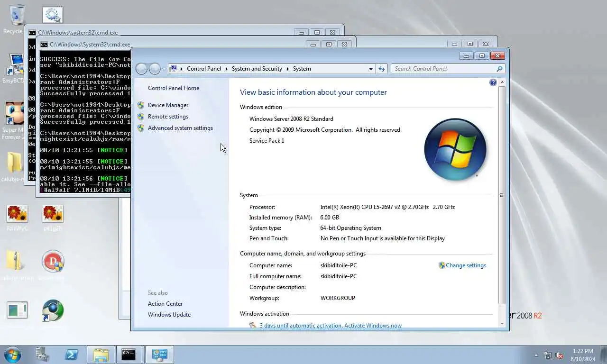Go back with the left navigation arrow
The image size is (607, 364).
tap(141, 69)
